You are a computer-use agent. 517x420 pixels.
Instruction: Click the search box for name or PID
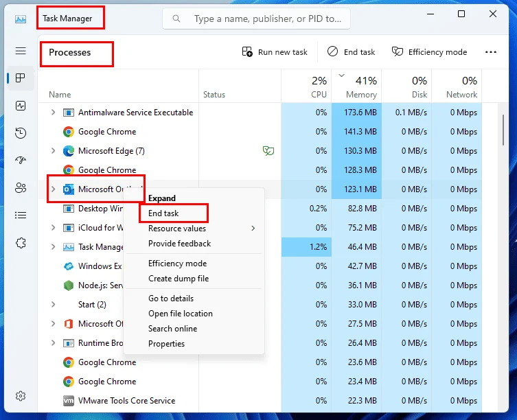pos(256,19)
